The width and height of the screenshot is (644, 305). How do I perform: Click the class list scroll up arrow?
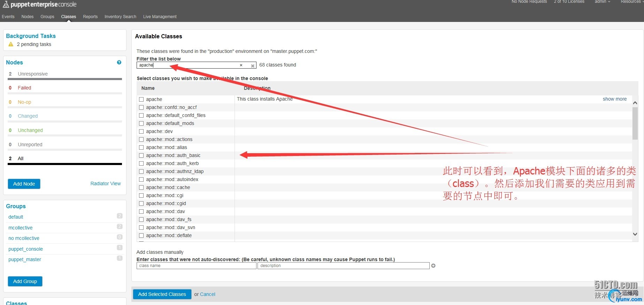(635, 103)
